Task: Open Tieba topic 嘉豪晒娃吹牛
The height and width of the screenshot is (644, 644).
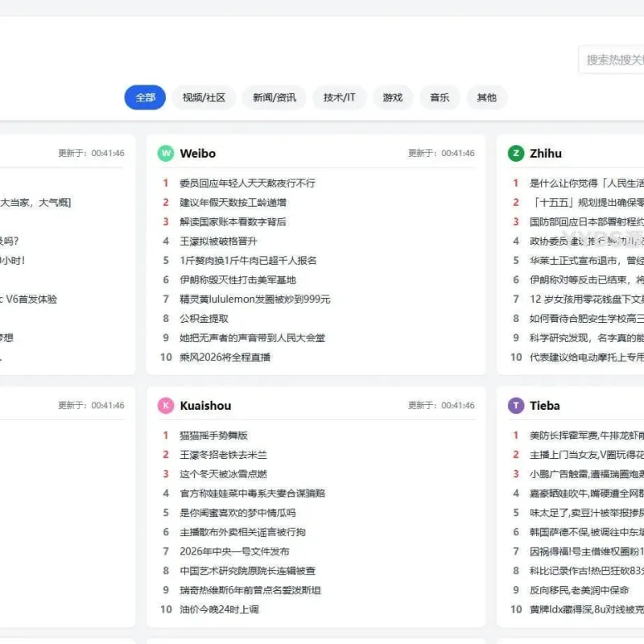Action: coord(587,493)
